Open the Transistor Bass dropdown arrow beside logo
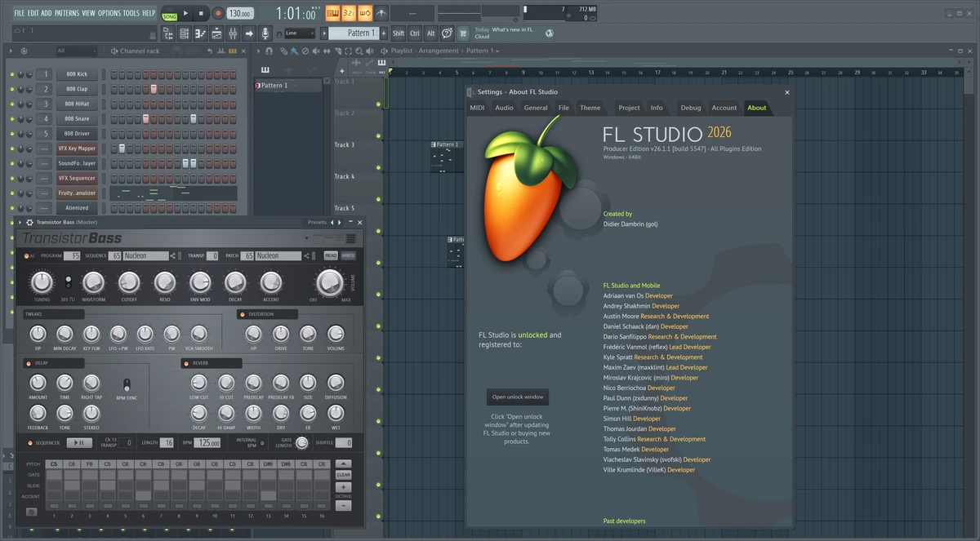 coord(306,238)
